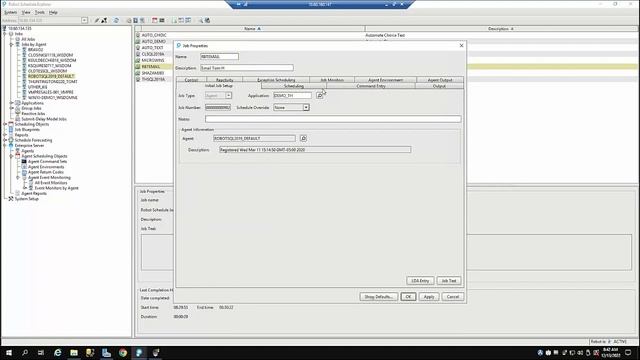Select Agent Environments in the tree
The image size is (640, 360).
tap(46, 167)
